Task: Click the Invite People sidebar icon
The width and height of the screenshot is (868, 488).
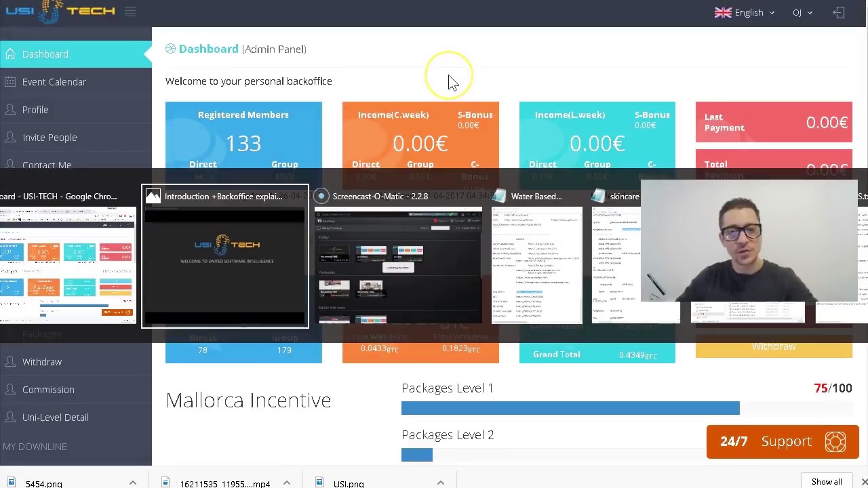Action: point(10,138)
